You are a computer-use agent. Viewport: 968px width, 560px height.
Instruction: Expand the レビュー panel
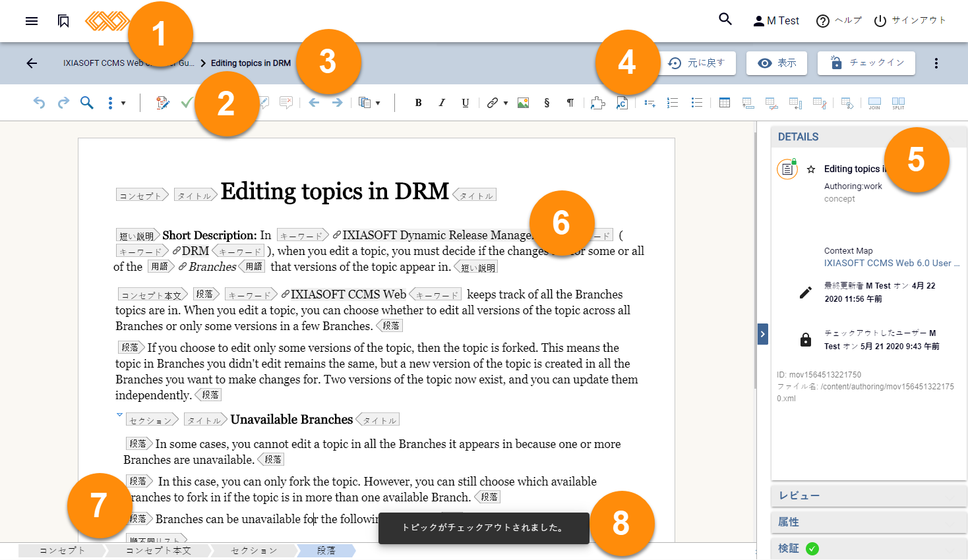[868, 495]
